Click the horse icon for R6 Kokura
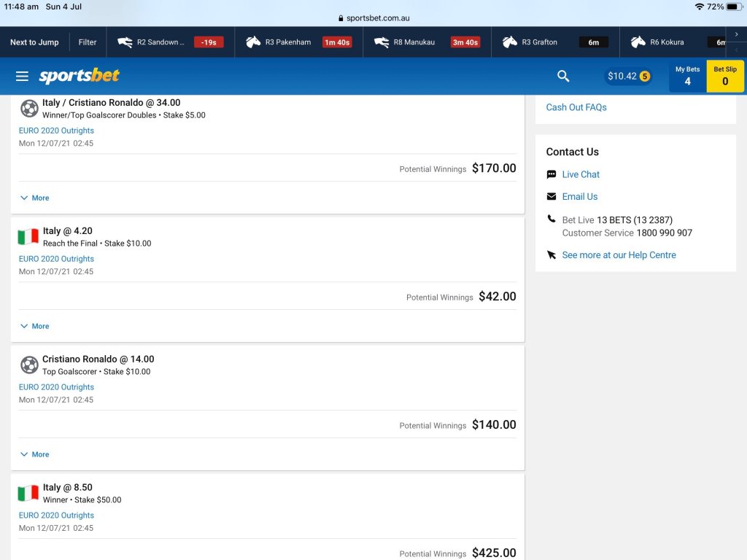Image resolution: width=747 pixels, height=560 pixels. tap(638, 42)
